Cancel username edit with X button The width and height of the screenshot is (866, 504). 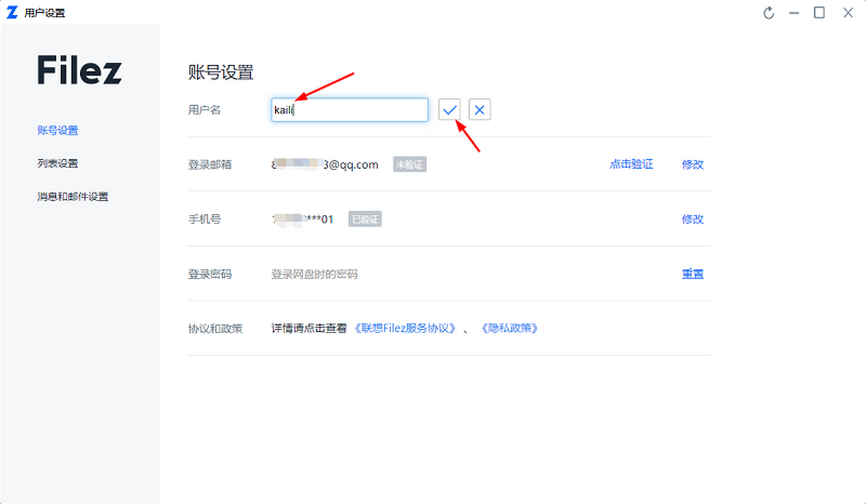point(480,110)
